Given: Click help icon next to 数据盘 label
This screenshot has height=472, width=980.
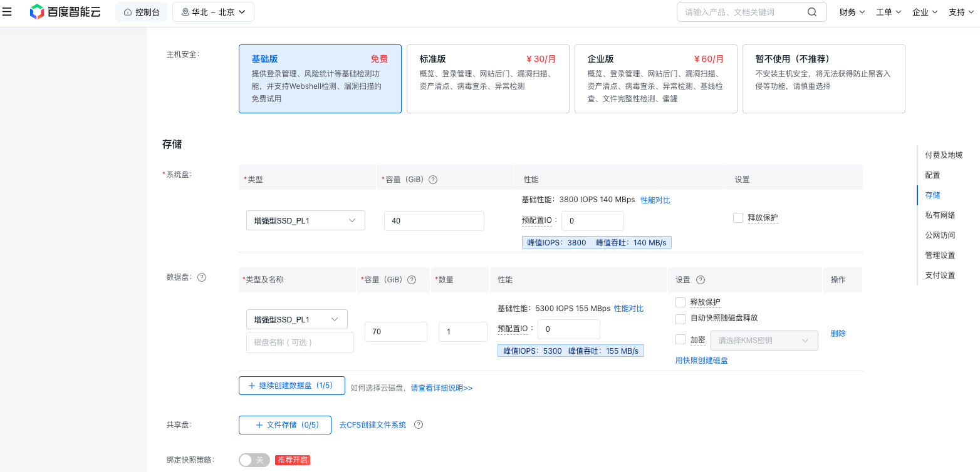Looking at the screenshot, I should point(202,277).
